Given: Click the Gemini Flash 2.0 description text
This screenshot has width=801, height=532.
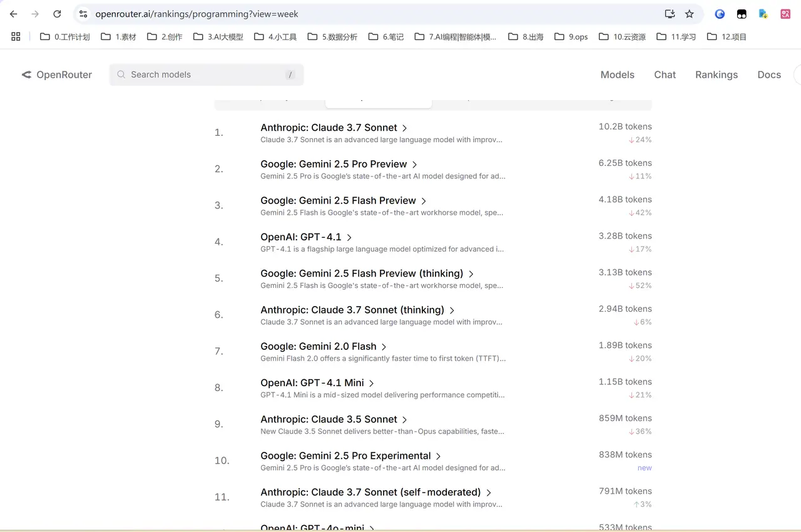Looking at the screenshot, I should click(383, 359).
